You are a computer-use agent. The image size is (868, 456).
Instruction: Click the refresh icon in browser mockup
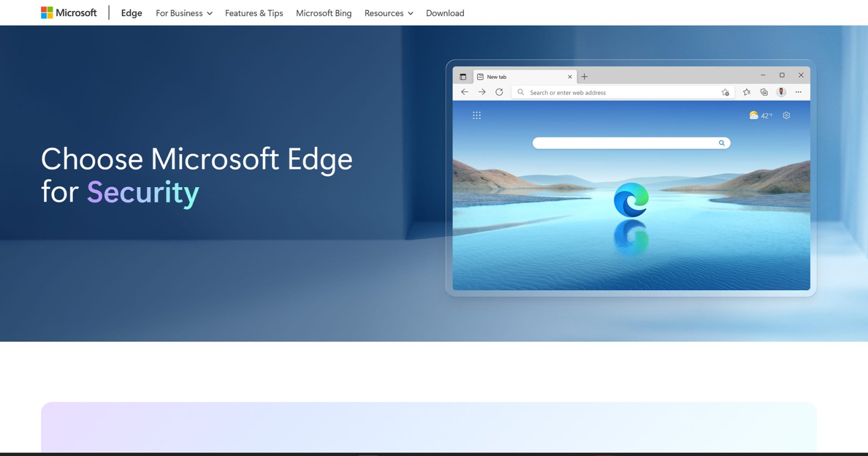pos(499,92)
